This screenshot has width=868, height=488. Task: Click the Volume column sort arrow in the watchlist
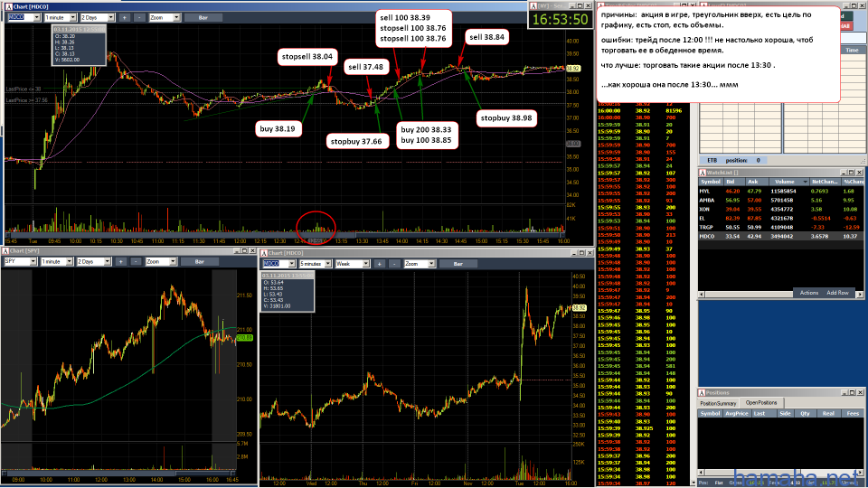[x=806, y=182]
